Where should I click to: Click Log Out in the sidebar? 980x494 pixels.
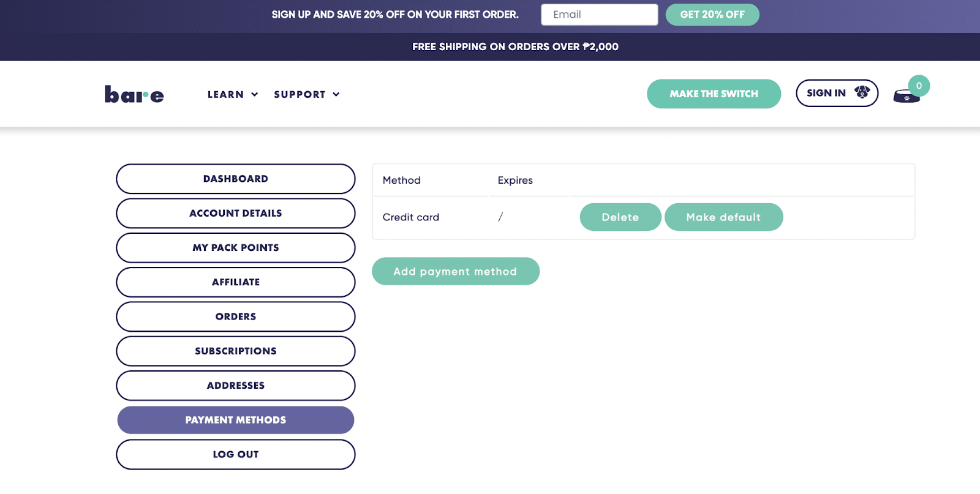(235, 454)
